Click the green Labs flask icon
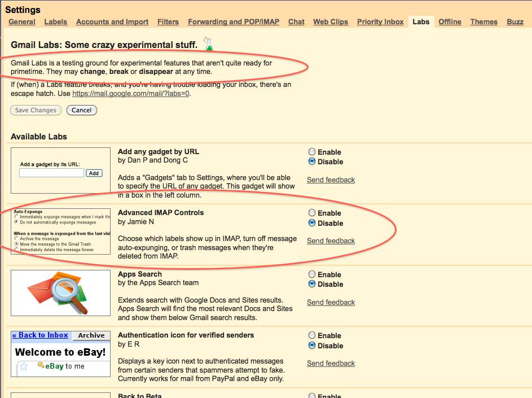The width and height of the screenshot is (532, 398). 208,44
